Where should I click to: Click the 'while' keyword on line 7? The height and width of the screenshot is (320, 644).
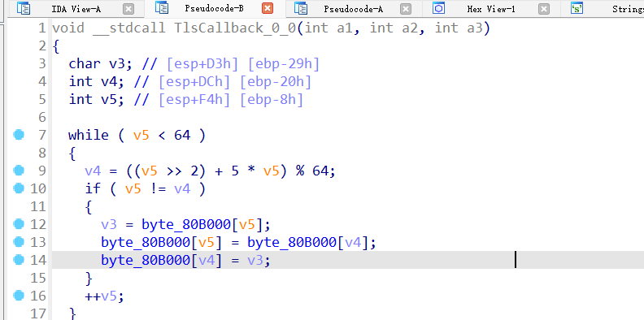point(89,135)
